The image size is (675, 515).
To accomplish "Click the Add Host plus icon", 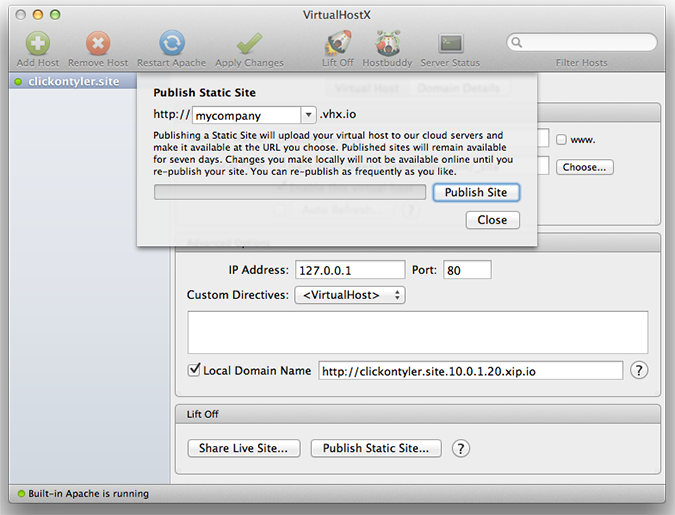I will pyautogui.click(x=37, y=43).
